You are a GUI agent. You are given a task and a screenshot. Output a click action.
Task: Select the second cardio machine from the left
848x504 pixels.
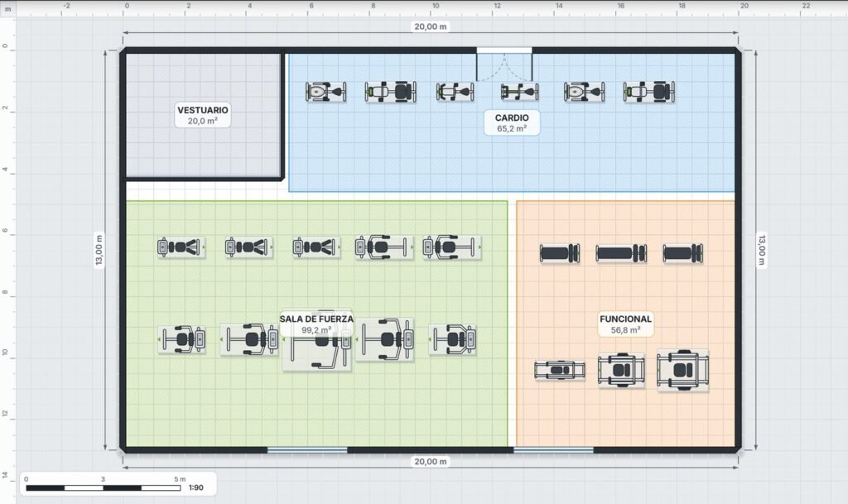point(391,92)
